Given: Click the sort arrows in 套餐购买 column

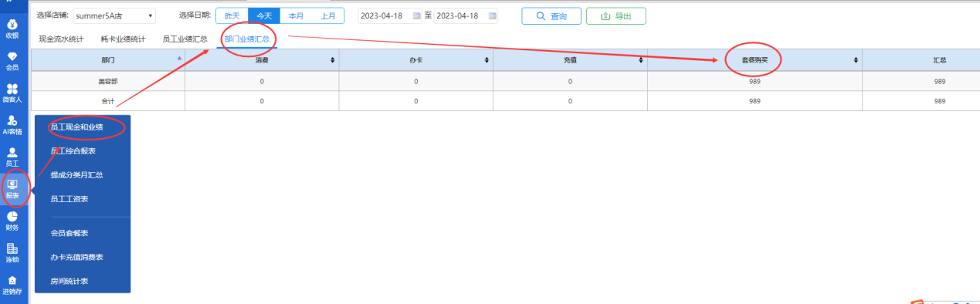Looking at the screenshot, I should coord(856,59).
